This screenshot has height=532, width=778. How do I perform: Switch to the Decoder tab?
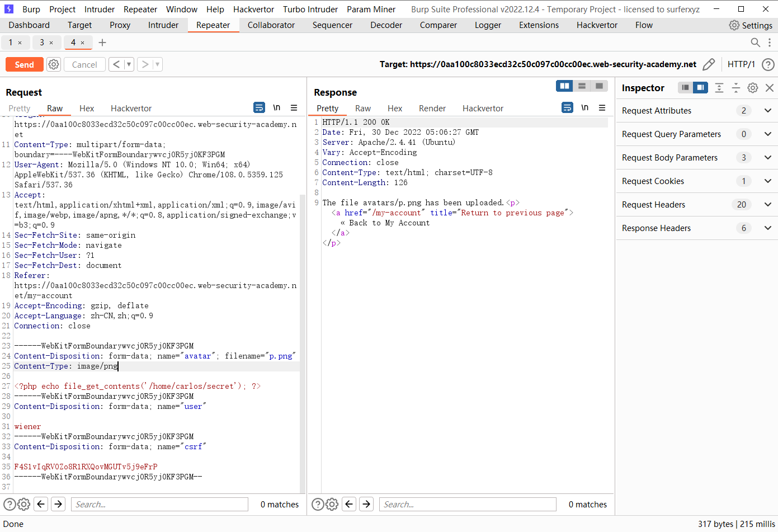coord(386,25)
